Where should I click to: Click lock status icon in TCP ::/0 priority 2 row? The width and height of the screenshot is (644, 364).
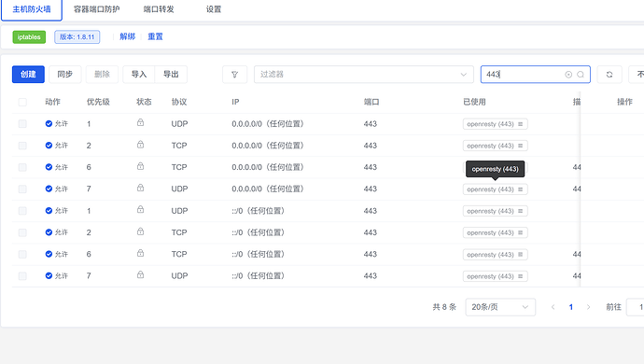140,231
